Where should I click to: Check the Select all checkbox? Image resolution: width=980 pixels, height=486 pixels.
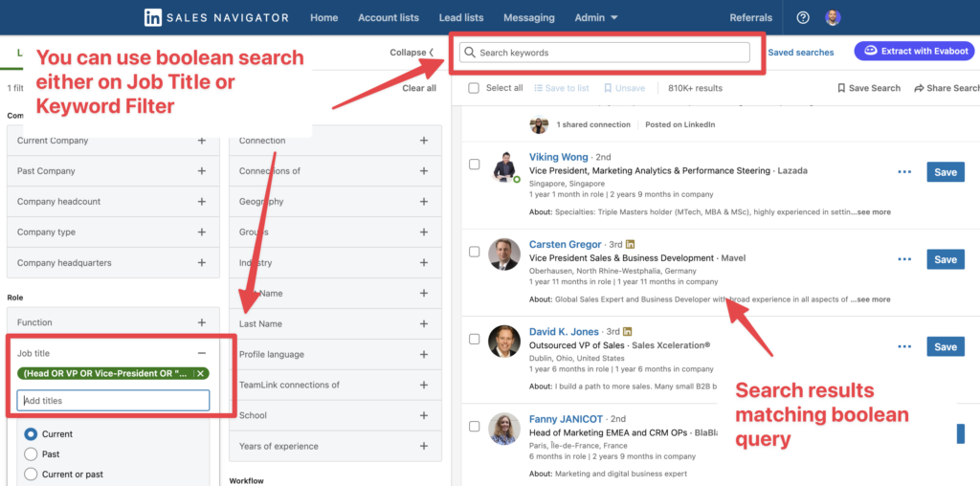475,88
